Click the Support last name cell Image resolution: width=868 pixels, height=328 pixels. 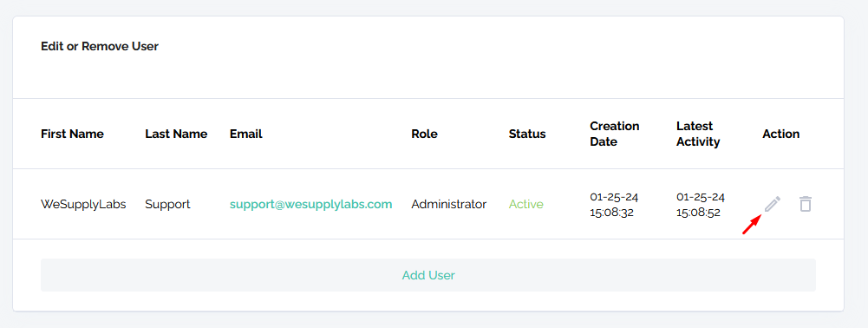pyautogui.click(x=167, y=204)
